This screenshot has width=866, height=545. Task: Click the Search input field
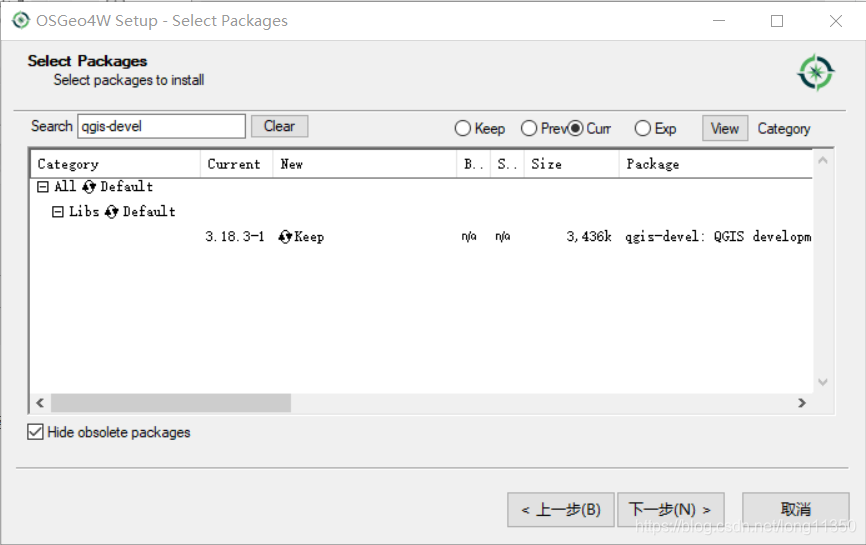(x=161, y=126)
